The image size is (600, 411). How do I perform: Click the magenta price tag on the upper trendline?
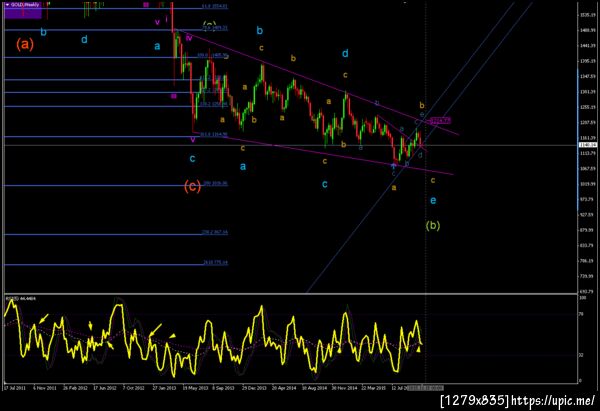click(440, 121)
